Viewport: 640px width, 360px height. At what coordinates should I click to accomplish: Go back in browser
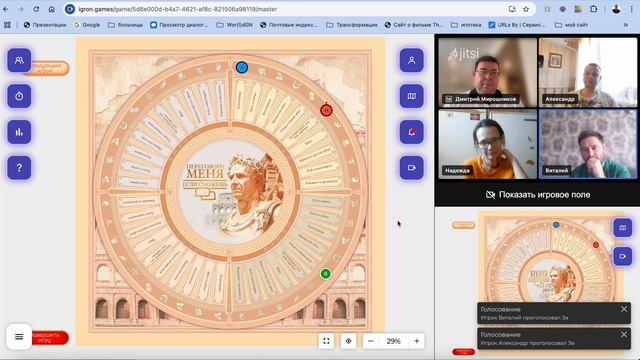(6, 9)
